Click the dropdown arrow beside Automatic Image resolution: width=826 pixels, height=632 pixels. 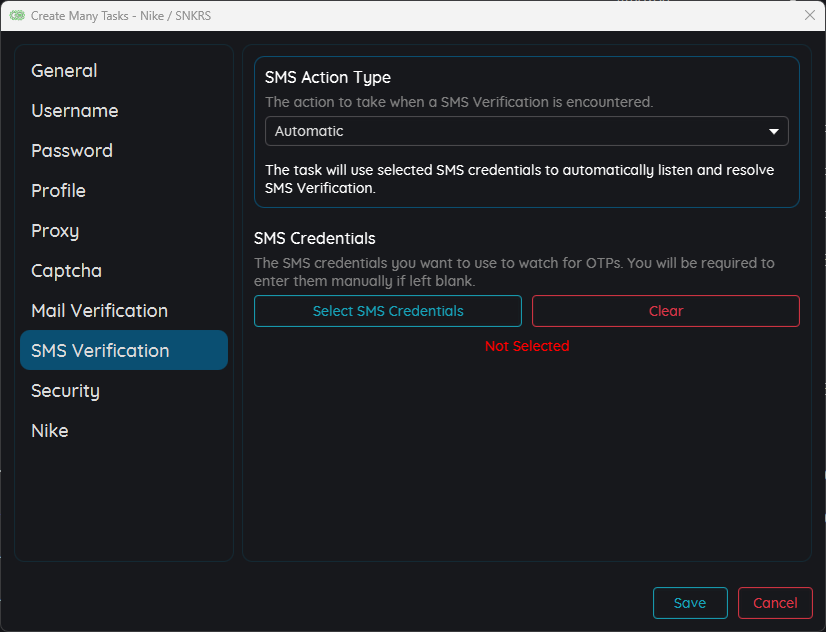click(x=773, y=132)
